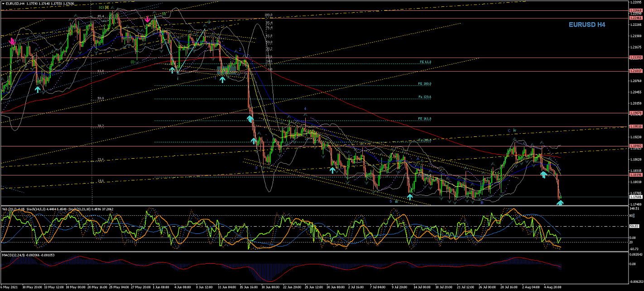Select the cyan up arrow under the 10 May low
Screen dimensions: 644x291
[38, 89]
